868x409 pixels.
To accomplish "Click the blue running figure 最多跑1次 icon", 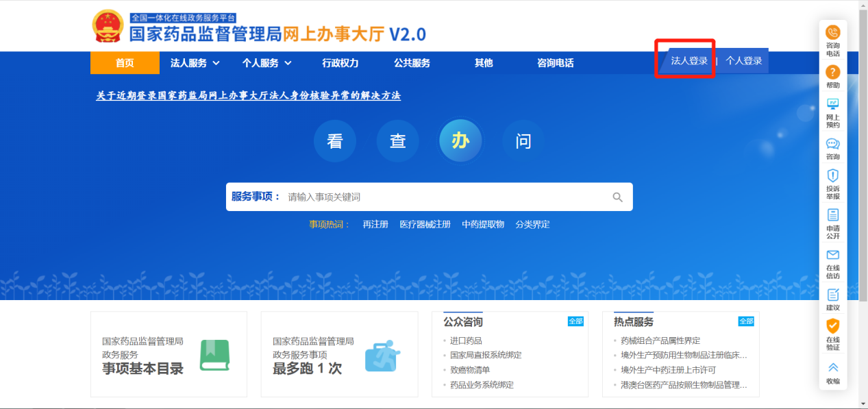I will (382, 355).
